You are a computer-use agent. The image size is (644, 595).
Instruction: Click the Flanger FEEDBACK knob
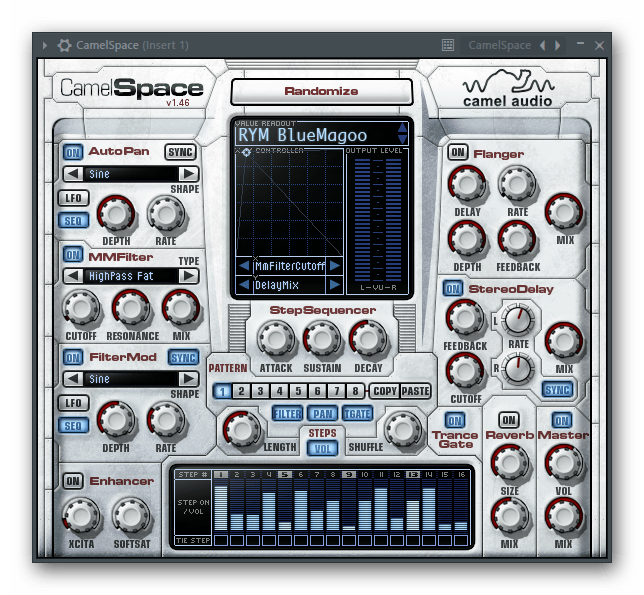tap(517, 239)
